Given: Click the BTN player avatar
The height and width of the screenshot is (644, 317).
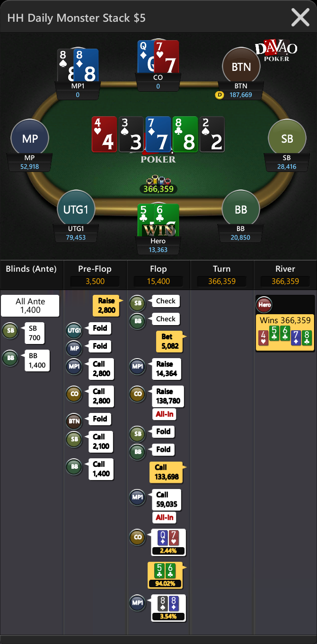Looking at the screenshot, I should pyautogui.click(x=241, y=67).
